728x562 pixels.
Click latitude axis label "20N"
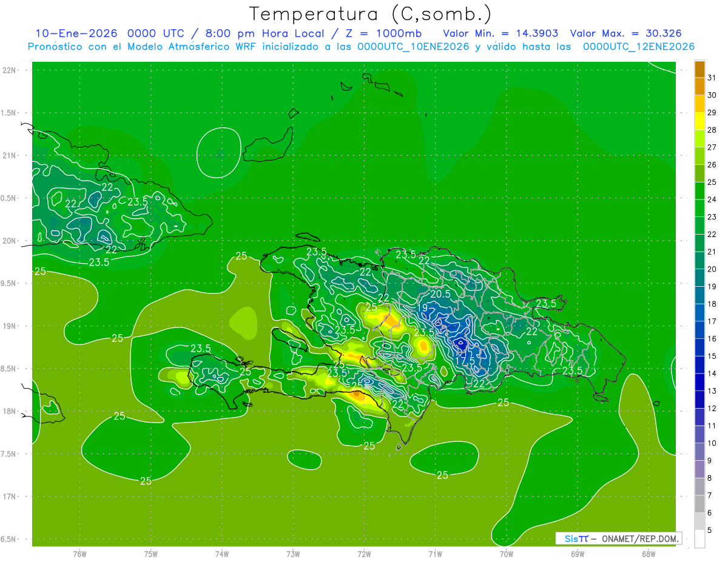9,241
